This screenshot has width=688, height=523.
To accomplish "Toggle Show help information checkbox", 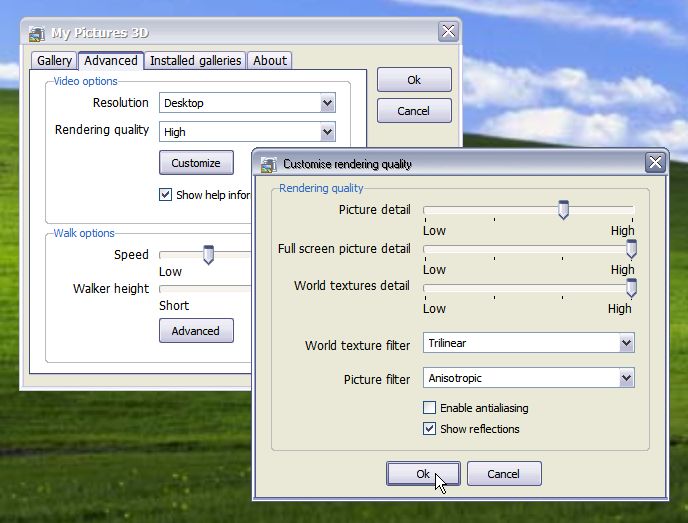I will 165,194.
